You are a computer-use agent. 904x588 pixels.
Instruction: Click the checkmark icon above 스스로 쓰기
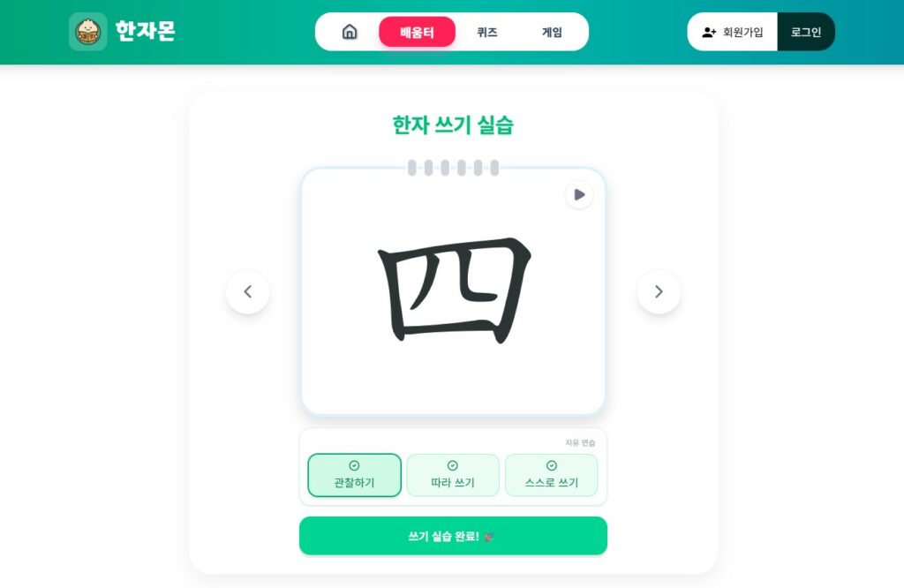[x=551, y=466]
